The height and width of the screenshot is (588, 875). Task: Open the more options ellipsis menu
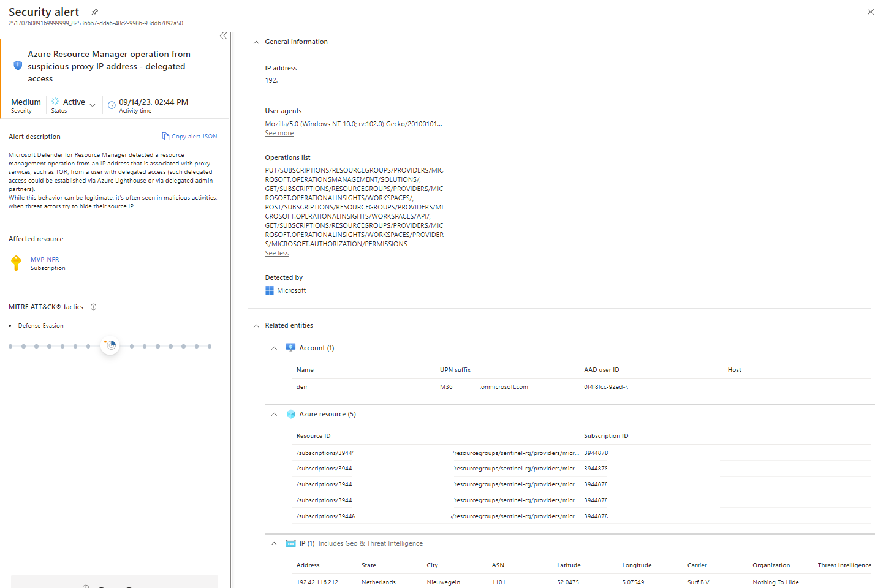pyautogui.click(x=110, y=12)
